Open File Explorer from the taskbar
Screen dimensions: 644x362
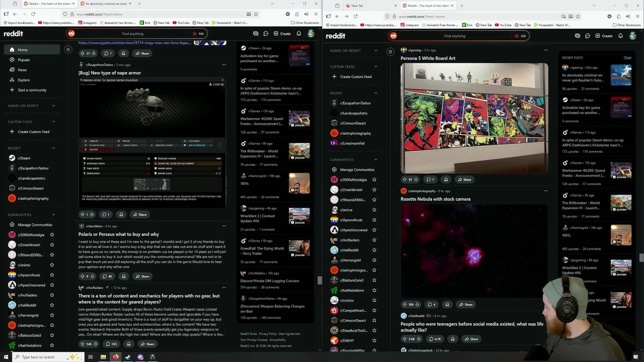point(103,357)
